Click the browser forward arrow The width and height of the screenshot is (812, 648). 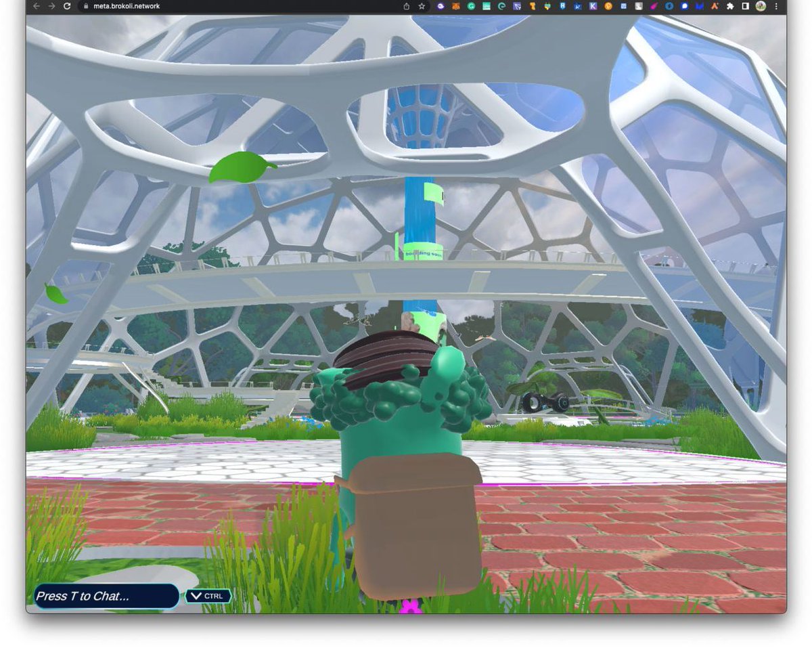point(51,6)
